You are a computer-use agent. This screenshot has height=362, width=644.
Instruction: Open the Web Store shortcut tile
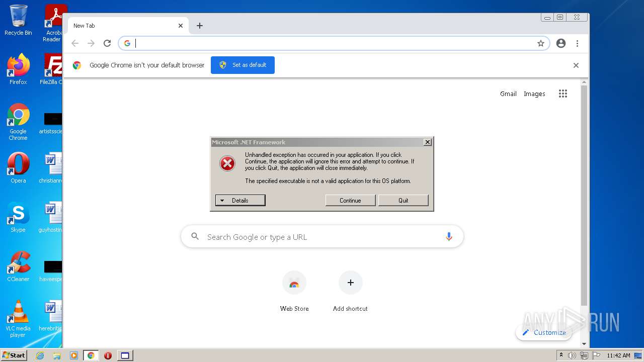pos(294,292)
